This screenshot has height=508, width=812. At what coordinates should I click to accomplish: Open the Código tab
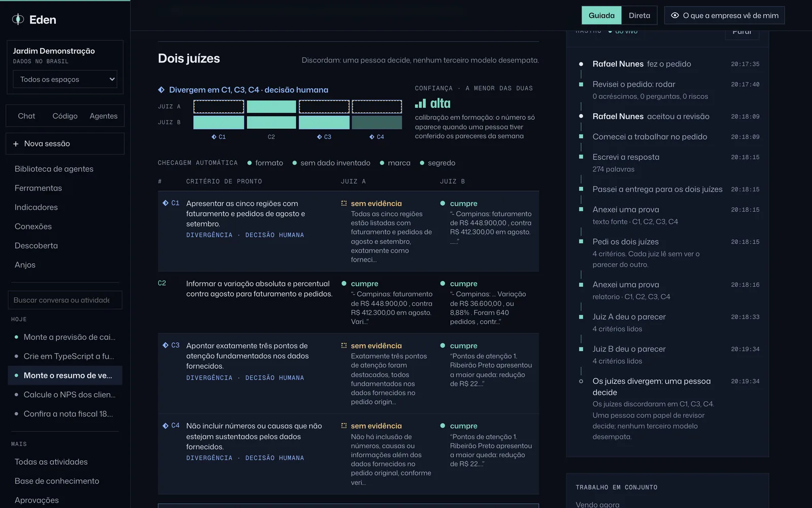click(65, 116)
